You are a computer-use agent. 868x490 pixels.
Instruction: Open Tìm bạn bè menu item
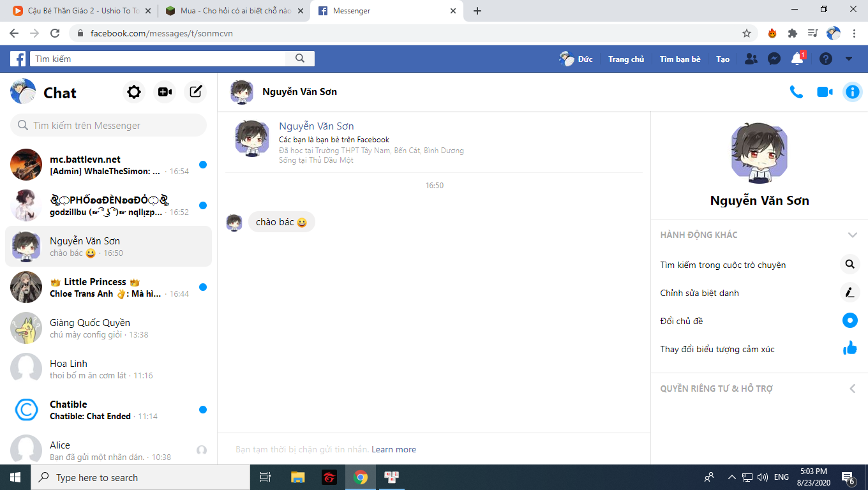click(680, 59)
